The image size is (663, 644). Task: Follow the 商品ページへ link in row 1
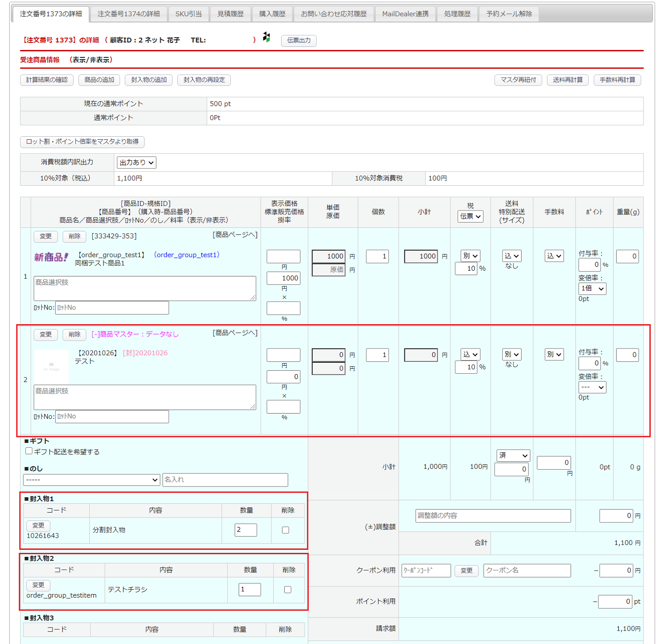[x=235, y=235]
